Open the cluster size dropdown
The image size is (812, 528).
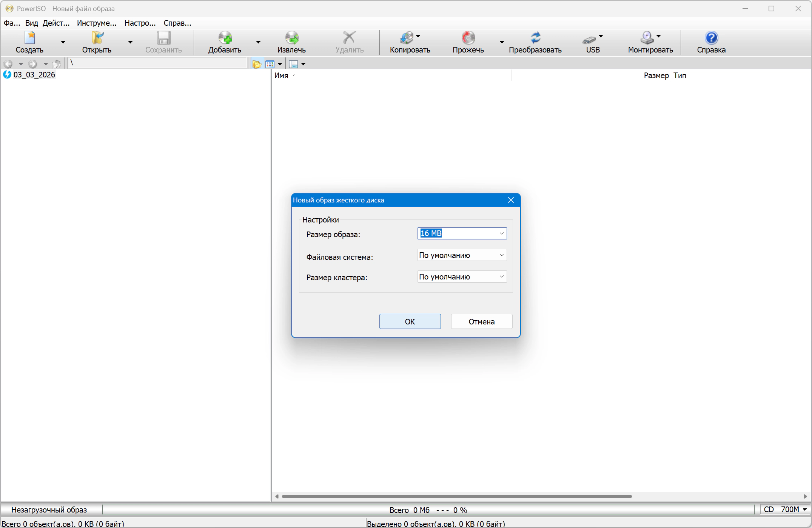pos(501,277)
